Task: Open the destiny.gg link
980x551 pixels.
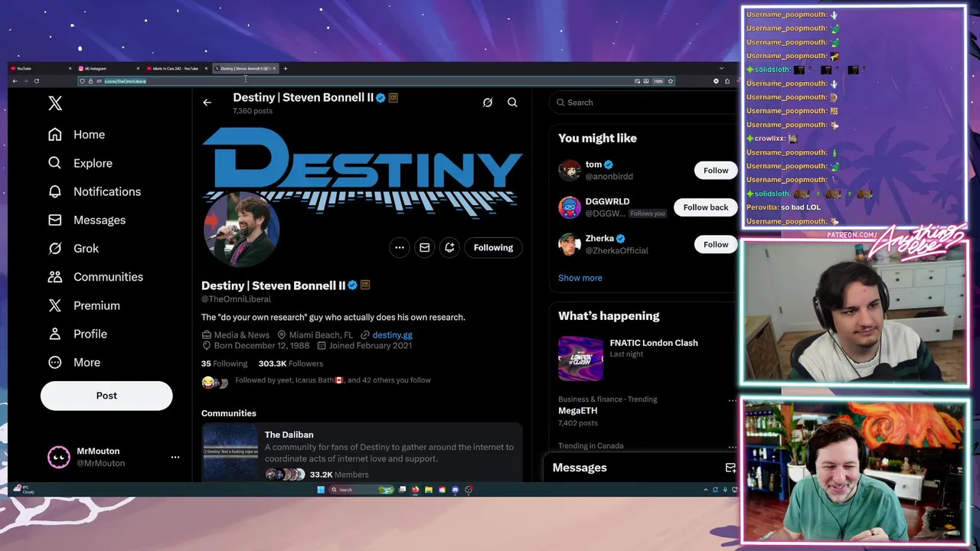Action: point(392,335)
